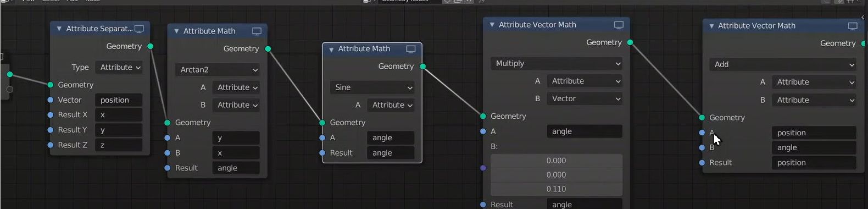Click Geometry output socket of Attribute Separate XYZ
This screenshot has height=209, width=868.
pyautogui.click(x=151, y=46)
